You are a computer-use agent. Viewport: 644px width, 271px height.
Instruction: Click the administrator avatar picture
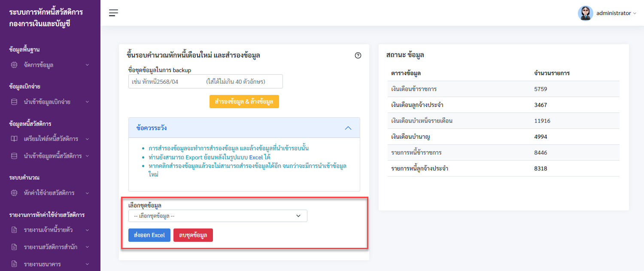tap(585, 13)
